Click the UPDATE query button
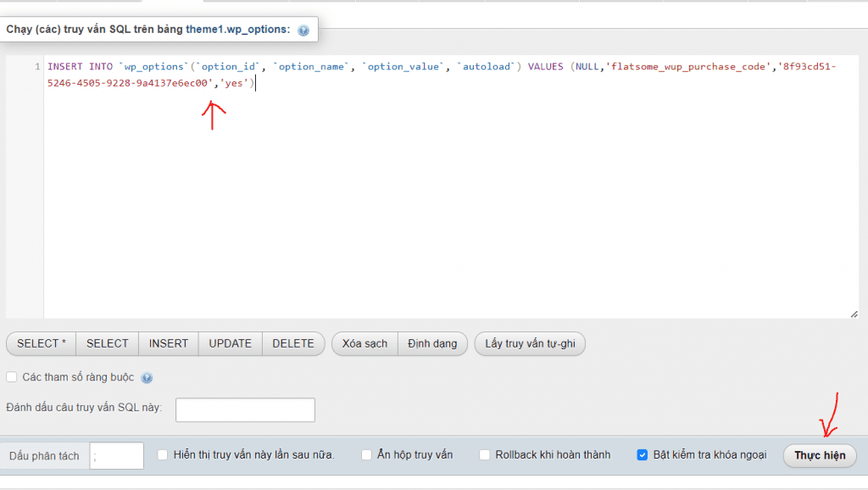This screenshot has width=868, height=490. click(x=230, y=343)
